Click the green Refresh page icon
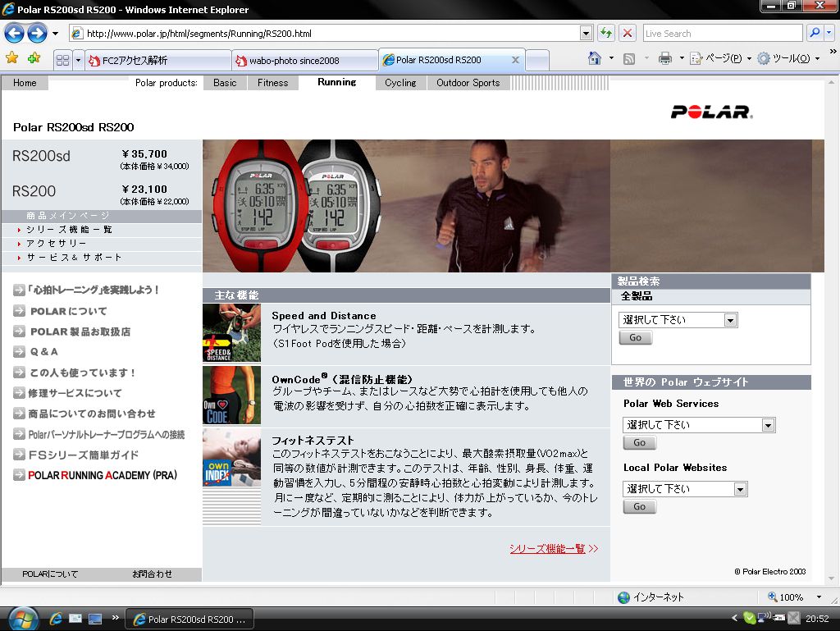 click(606, 33)
